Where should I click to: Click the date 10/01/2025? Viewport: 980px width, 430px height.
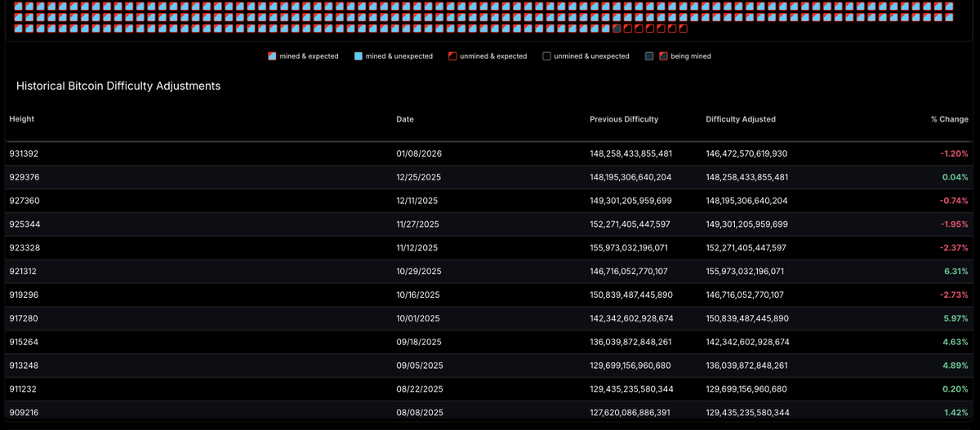pos(418,319)
